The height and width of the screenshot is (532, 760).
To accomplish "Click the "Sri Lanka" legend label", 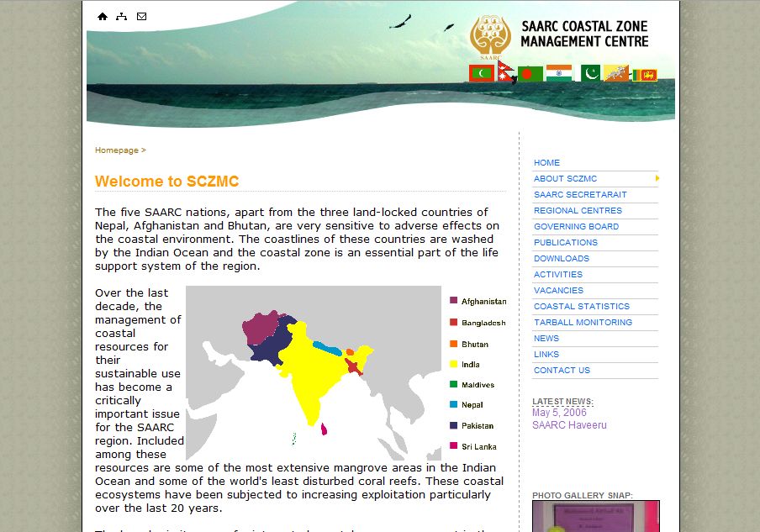I will point(479,447).
